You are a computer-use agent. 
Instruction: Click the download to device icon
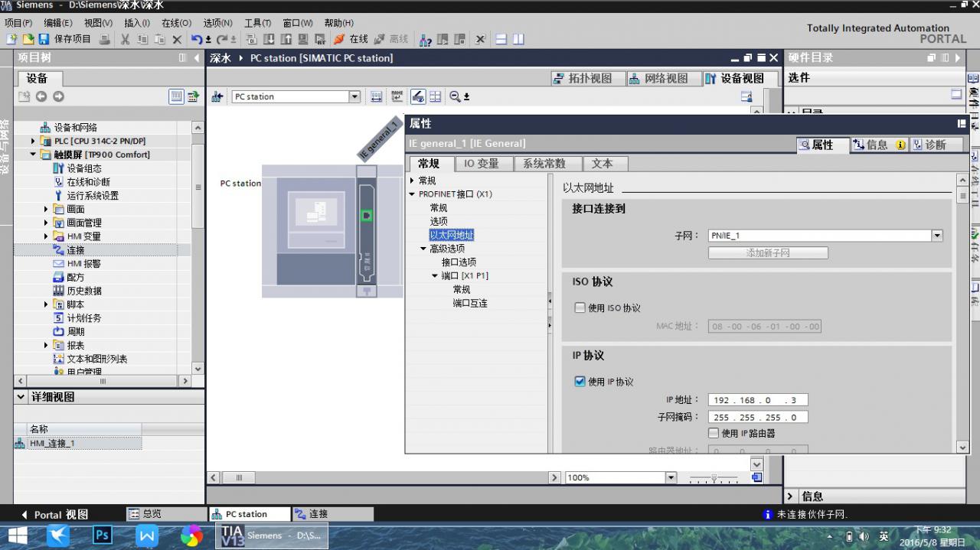269,39
